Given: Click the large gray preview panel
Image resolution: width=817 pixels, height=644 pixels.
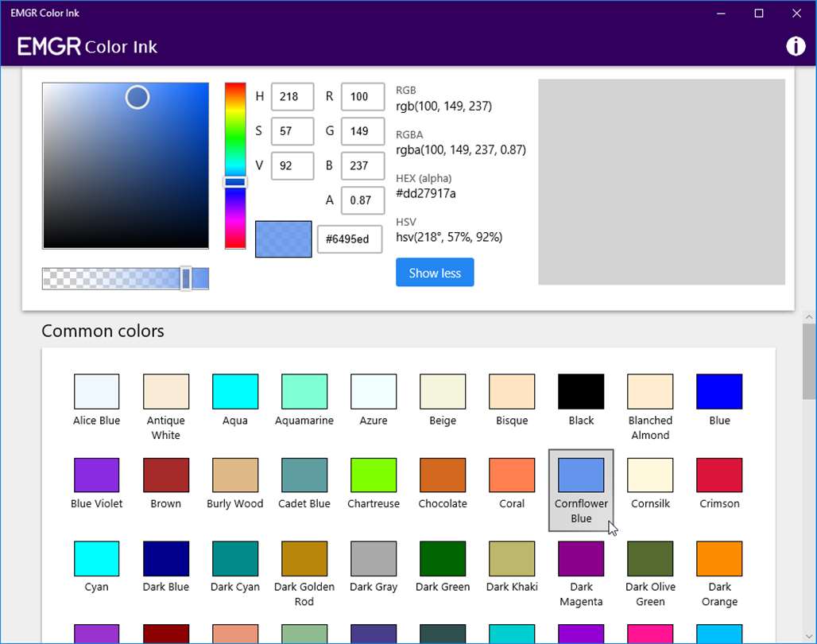Looking at the screenshot, I should click(661, 182).
